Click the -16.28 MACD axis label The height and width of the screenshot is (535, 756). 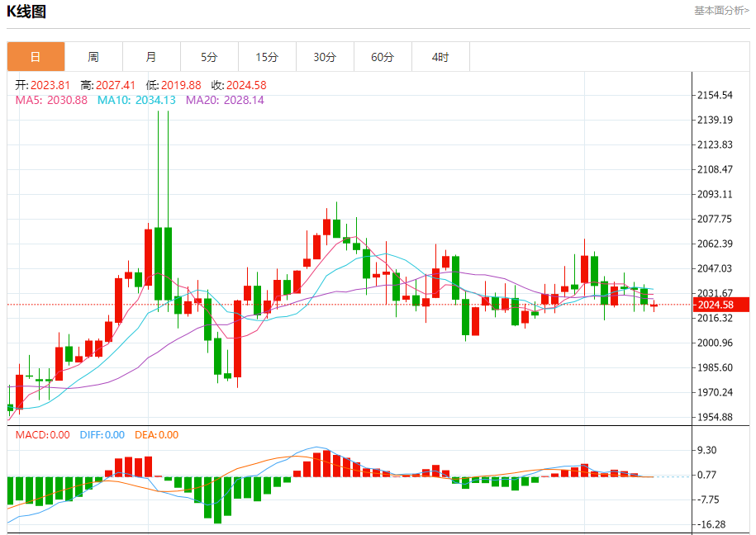click(x=711, y=524)
